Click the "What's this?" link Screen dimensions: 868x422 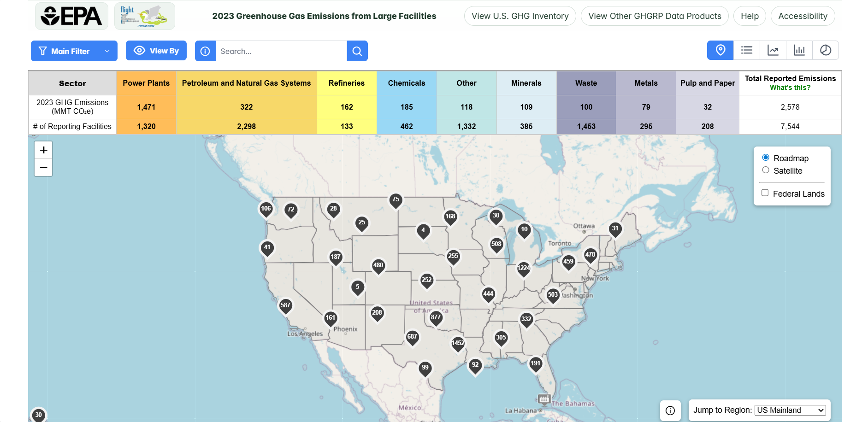pos(790,88)
